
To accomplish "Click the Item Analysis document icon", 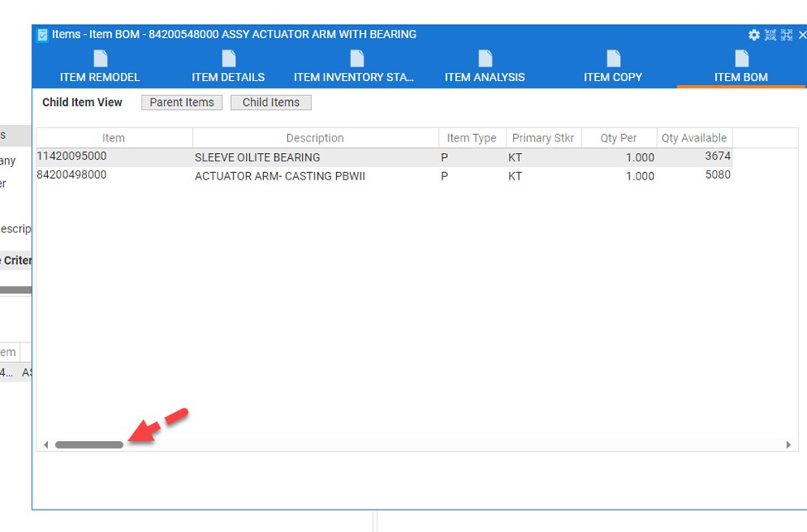I will coord(485,59).
